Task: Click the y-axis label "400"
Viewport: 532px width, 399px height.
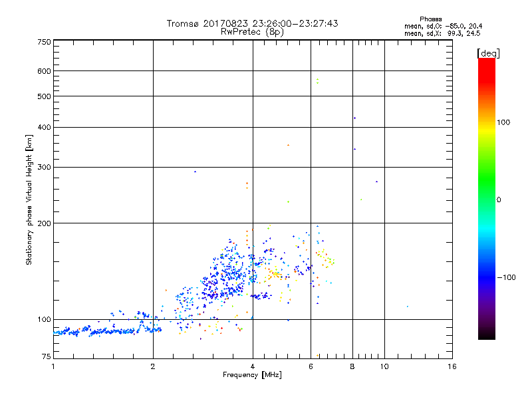Action: coord(44,128)
